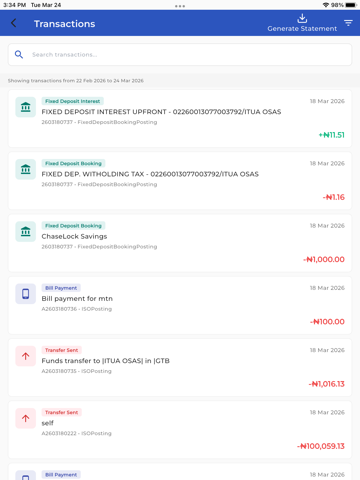This screenshot has width=360, height=480.
Task: Tap up-arrow icon of self transfer
Action: point(26,418)
